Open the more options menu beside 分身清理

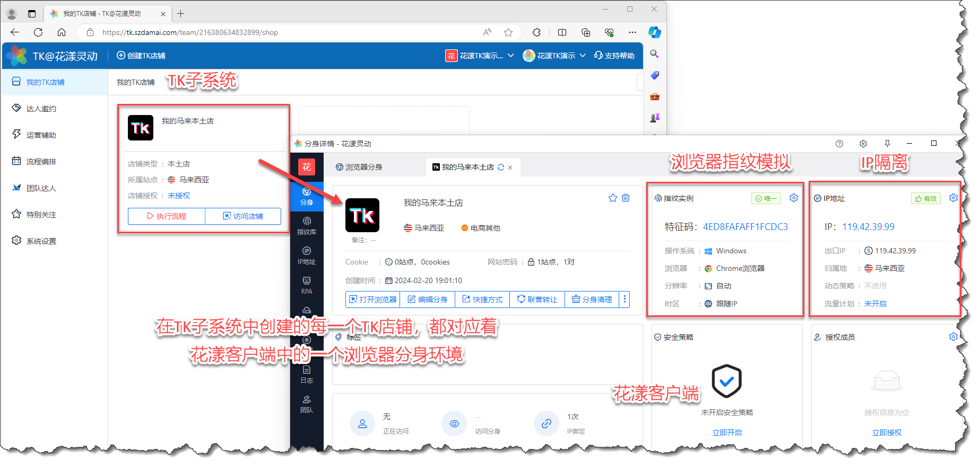(625, 299)
